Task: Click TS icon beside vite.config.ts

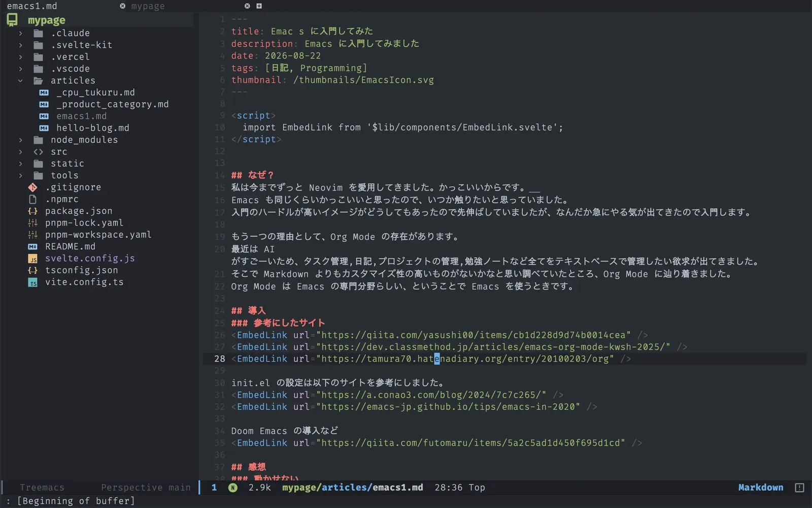Action: 33,282
